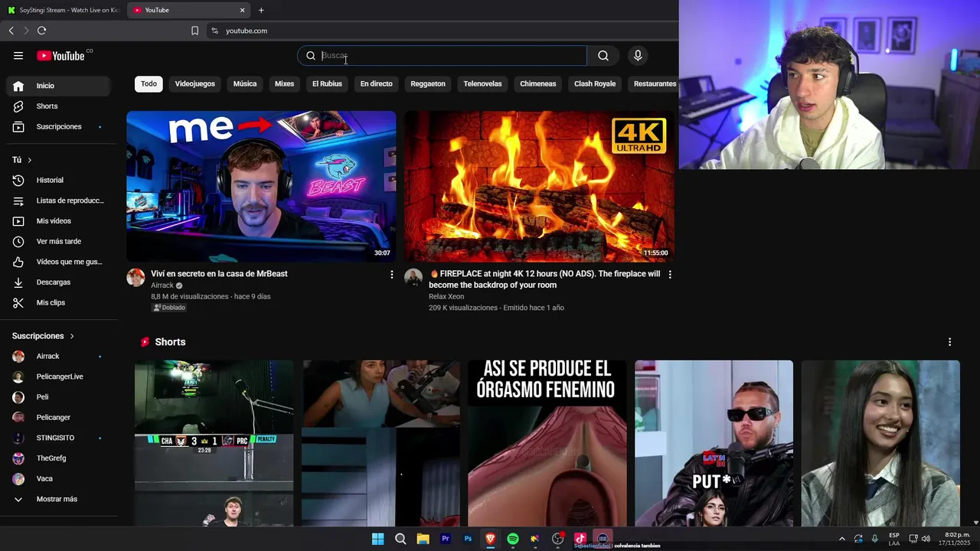
Task: Click the Relax Xeon channel avatar
Action: click(x=413, y=277)
